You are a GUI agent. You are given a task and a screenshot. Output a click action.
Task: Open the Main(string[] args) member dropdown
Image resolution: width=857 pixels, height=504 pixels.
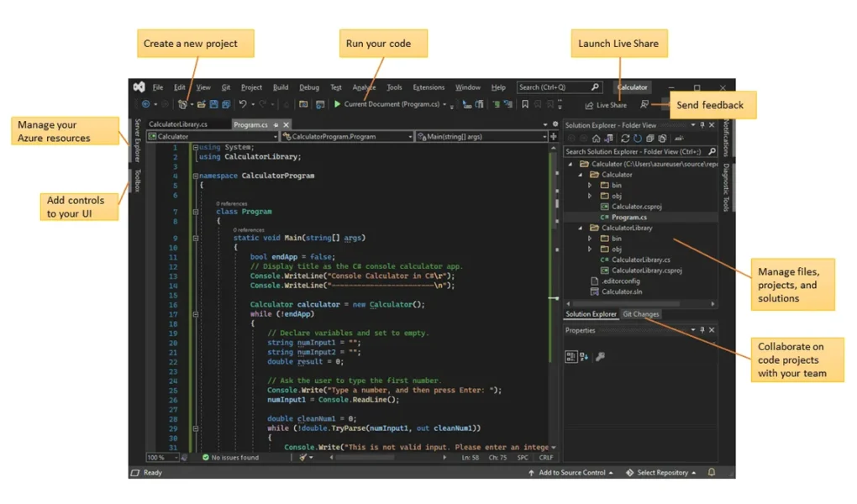(x=479, y=136)
